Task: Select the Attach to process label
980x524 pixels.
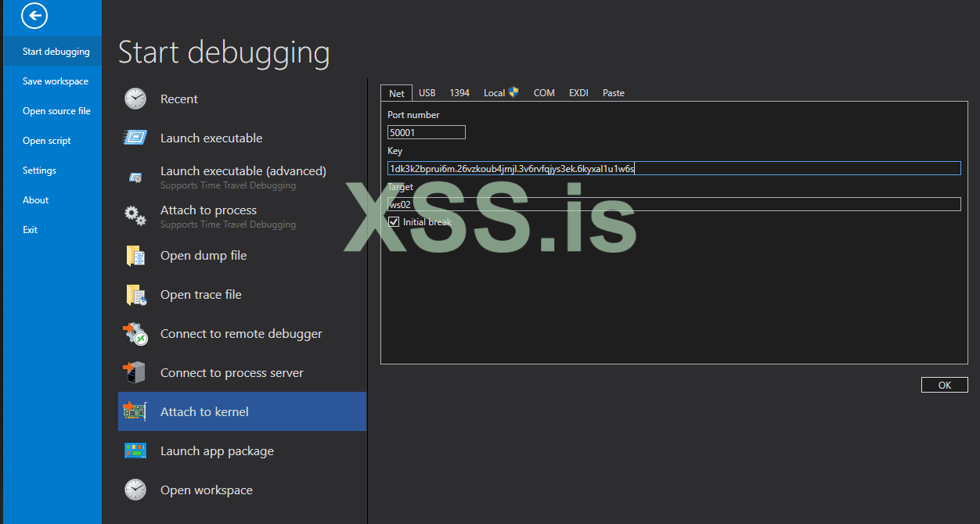Action: [x=208, y=210]
